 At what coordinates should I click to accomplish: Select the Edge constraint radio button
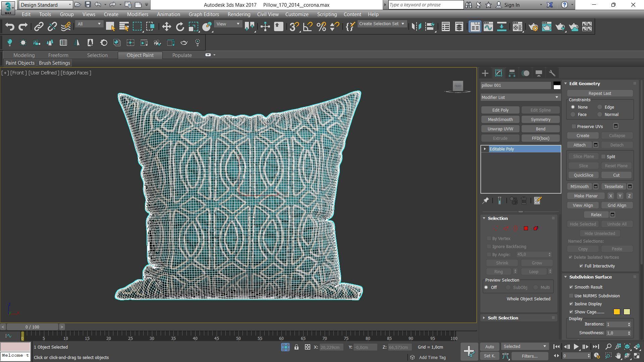click(x=600, y=107)
